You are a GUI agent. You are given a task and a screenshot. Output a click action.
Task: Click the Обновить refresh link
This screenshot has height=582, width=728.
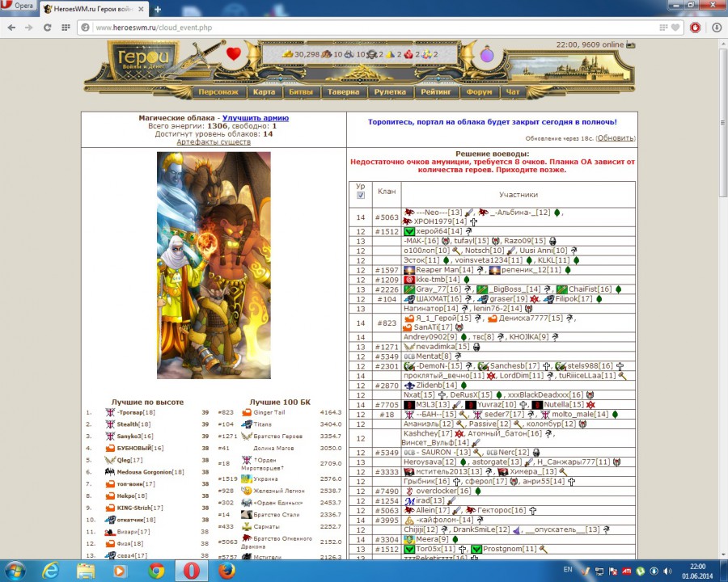click(x=616, y=138)
